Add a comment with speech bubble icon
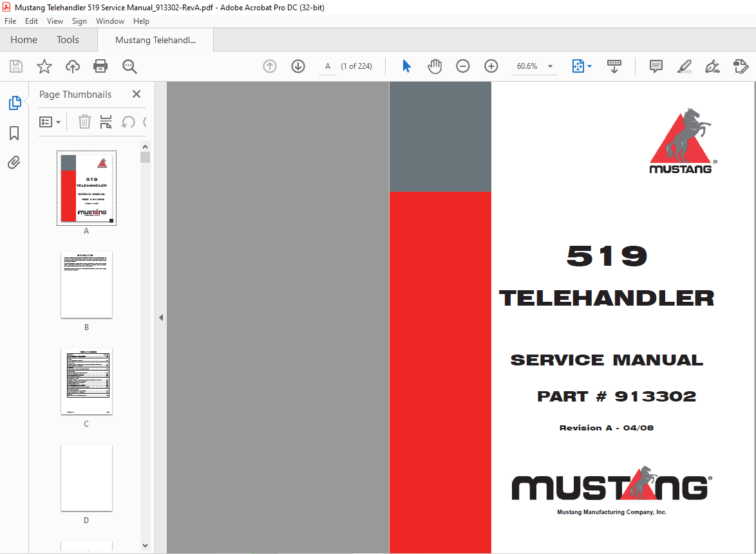Viewport: 756px width, 554px height. click(x=656, y=66)
